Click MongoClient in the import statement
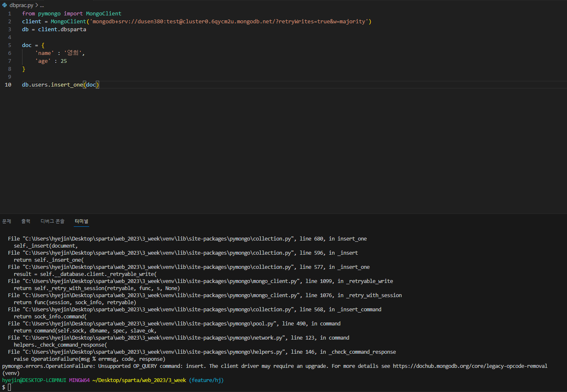Screen dimensions: 567x392 104,14
